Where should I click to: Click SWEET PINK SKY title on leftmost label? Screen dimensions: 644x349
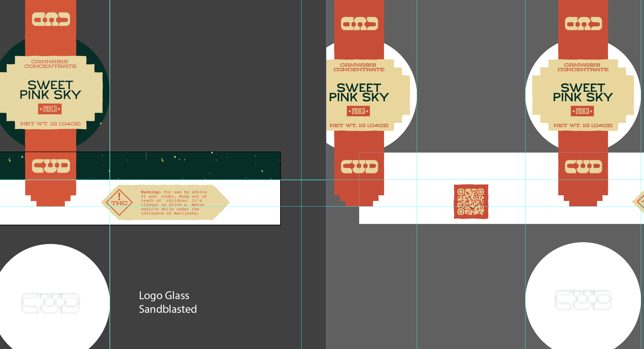[50, 90]
